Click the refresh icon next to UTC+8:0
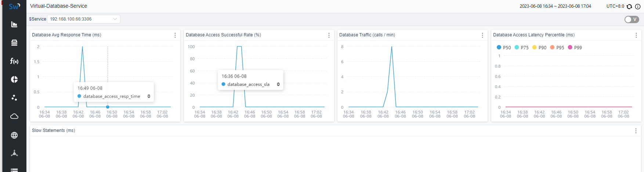Screen dimensions: 644x172 (629, 6)
